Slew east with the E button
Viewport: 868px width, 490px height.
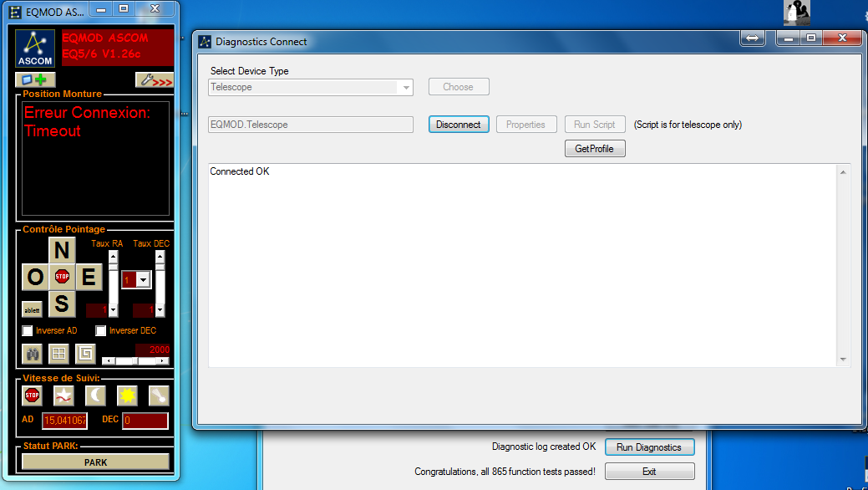pyautogui.click(x=89, y=277)
